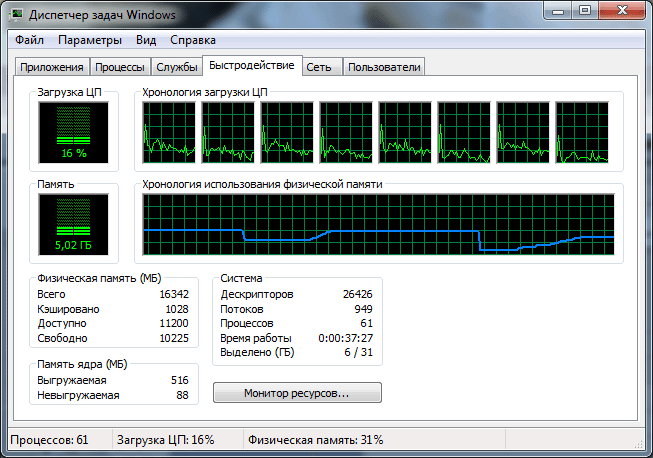Maximize the Task Manager window
Screen dimensions: 653x458
585,11
